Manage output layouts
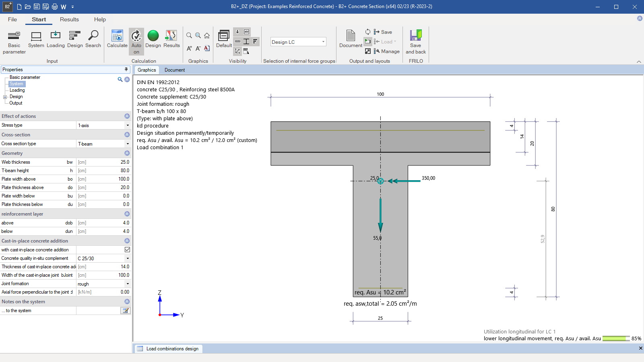 point(387,51)
